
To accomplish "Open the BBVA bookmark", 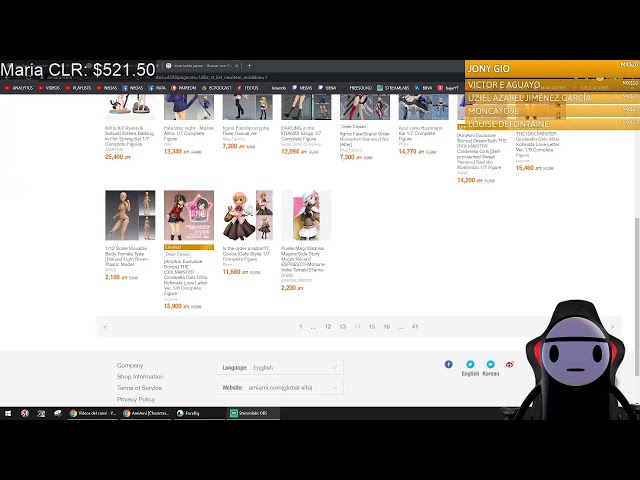I will (423, 88).
